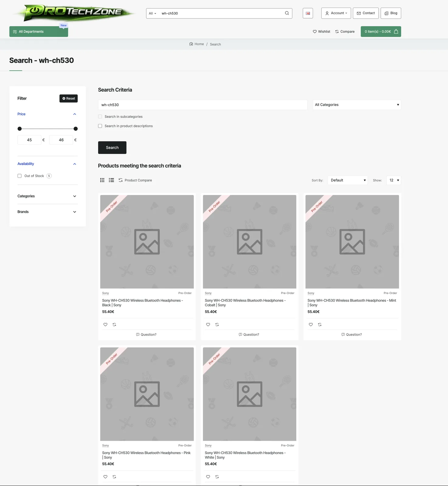Compare the White headphones product
Viewport: 448px width, 486px height.
coord(217,477)
